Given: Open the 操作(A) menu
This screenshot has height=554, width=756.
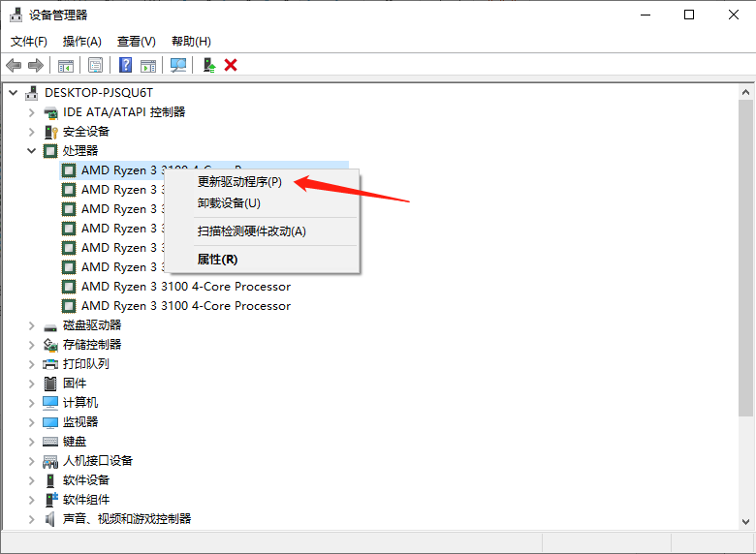Looking at the screenshot, I should point(82,42).
